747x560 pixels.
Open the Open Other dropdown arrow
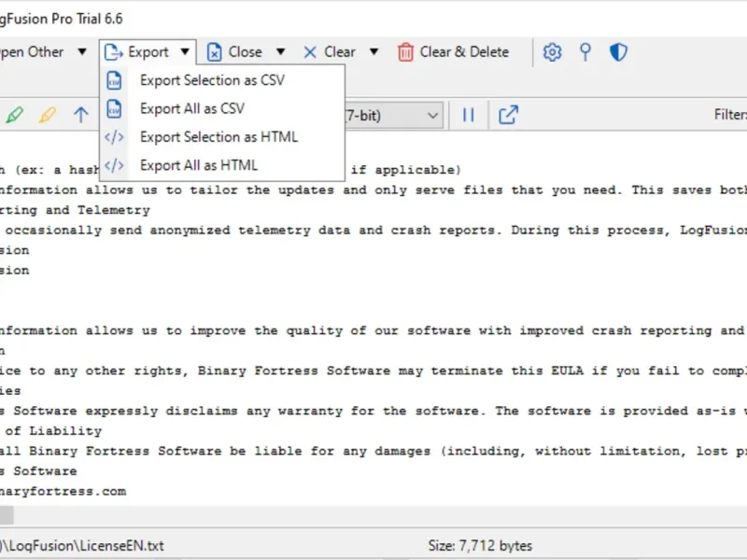82,51
